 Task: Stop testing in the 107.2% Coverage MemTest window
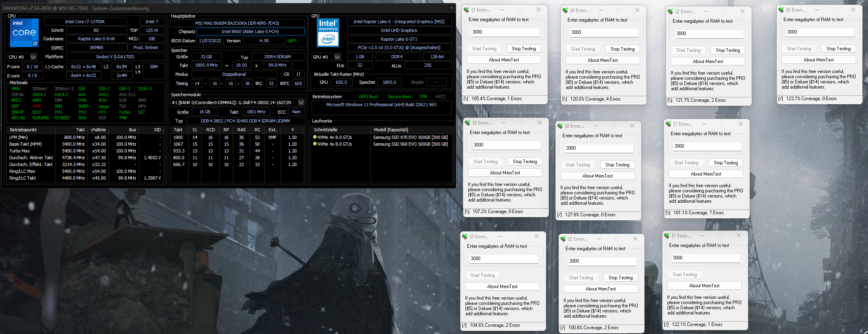[525, 162]
